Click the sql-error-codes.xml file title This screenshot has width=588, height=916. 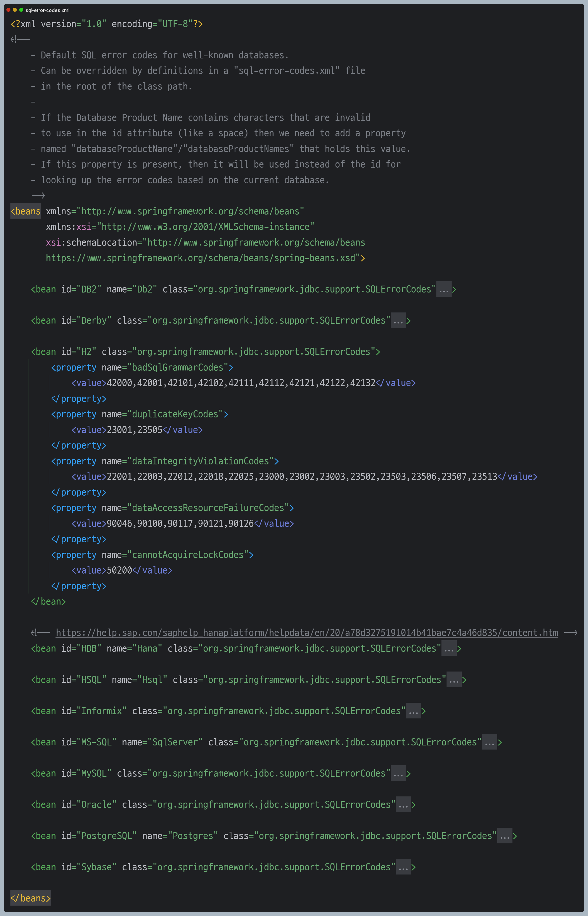click(47, 10)
